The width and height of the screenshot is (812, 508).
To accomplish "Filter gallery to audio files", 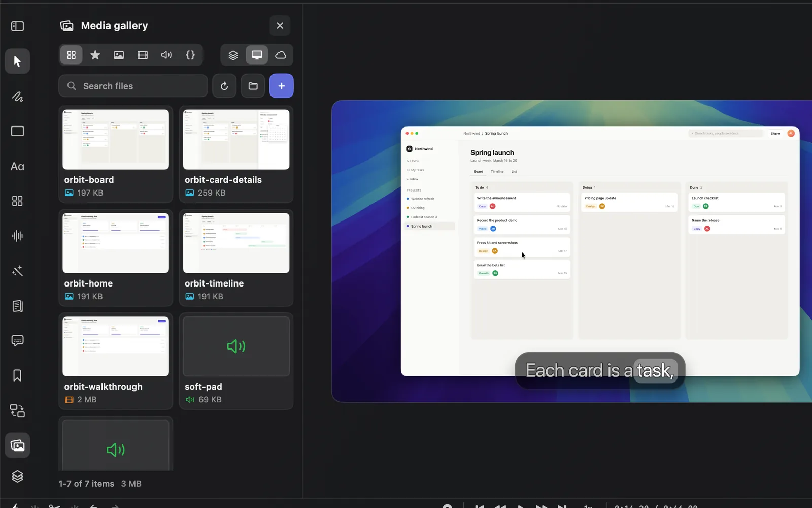I will 166,55.
